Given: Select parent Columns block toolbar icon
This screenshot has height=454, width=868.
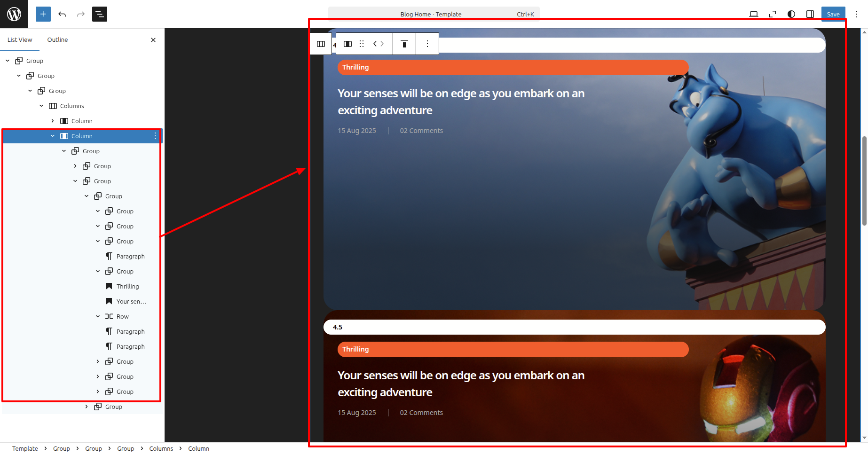Looking at the screenshot, I should click(321, 44).
